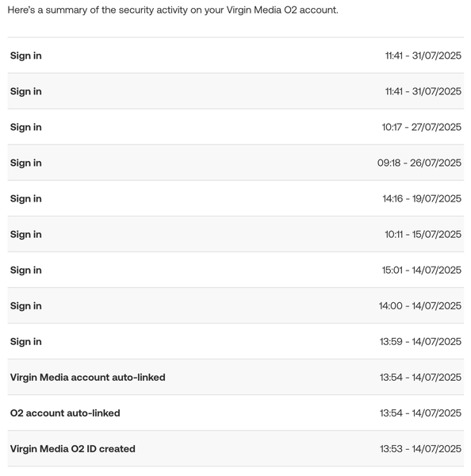Click the 10:11 - 15/07/2025 timestamp
The width and height of the screenshot is (471, 476).
coord(423,234)
